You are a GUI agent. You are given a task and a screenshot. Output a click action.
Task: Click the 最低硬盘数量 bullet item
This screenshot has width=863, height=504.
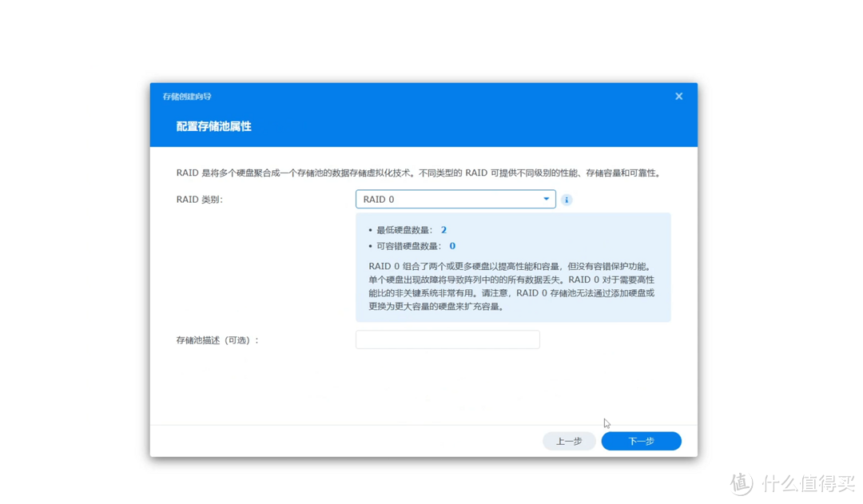pos(408,229)
